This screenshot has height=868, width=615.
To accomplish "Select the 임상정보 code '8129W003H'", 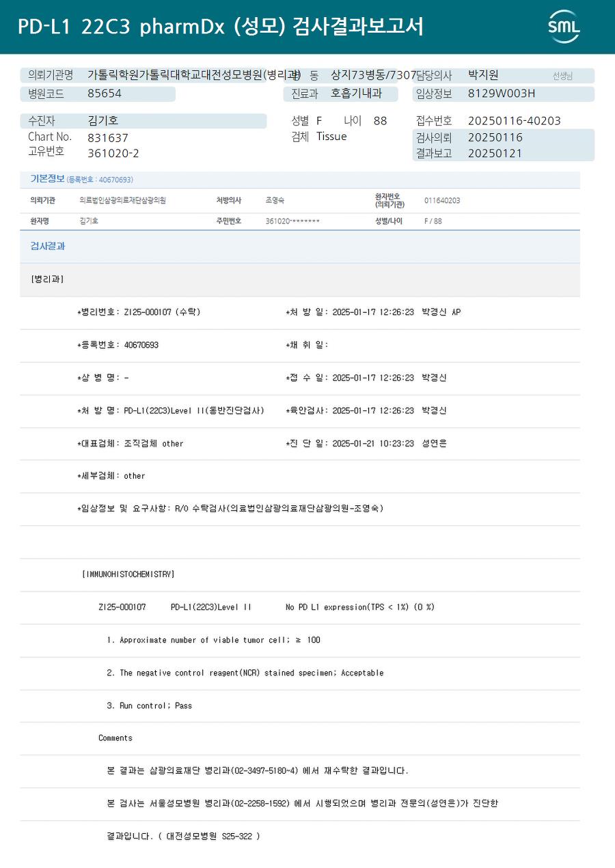I will pos(502,94).
